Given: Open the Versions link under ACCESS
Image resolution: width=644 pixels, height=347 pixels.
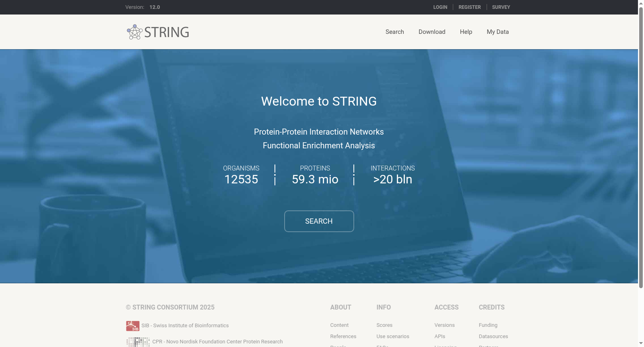Looking at the screenshot, I should click(444, 325).
